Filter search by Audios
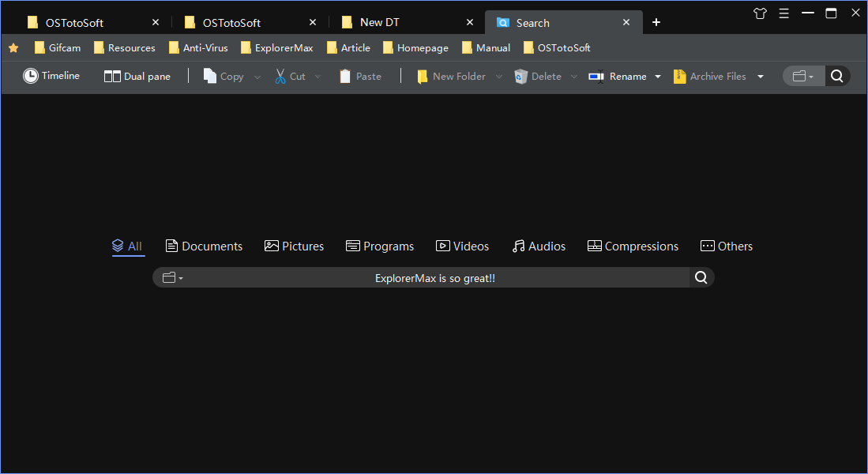The height and width of the screenshot is (474, 868). (539, 246)
